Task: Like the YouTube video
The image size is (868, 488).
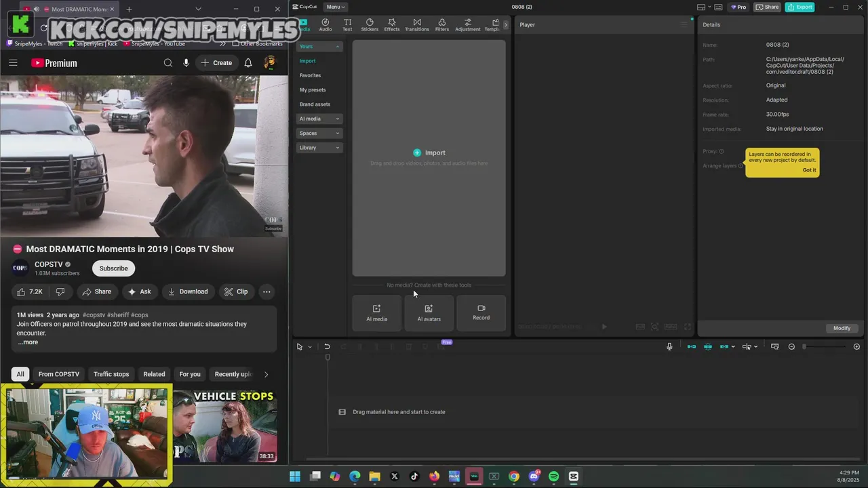Action: coord(30,291)
